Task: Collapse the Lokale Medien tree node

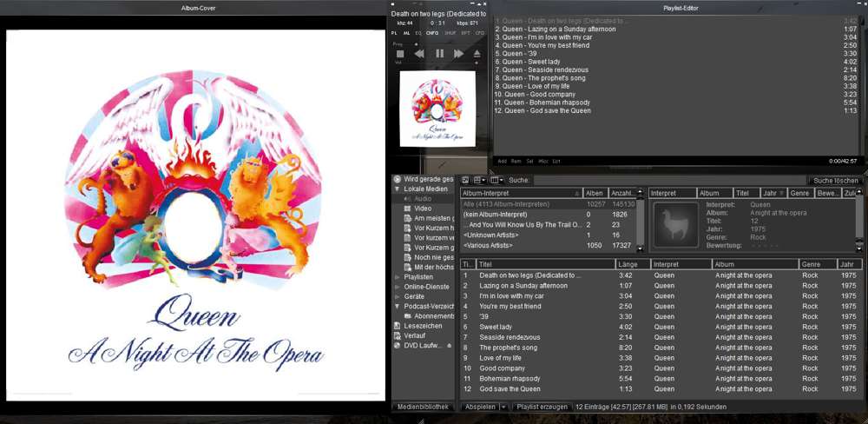Action: pos(398,189)
